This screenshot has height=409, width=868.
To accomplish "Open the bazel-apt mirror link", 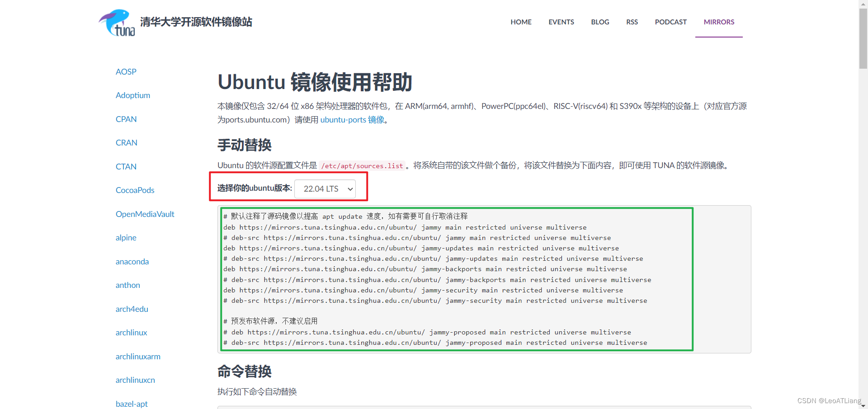I will pos(132,404).
